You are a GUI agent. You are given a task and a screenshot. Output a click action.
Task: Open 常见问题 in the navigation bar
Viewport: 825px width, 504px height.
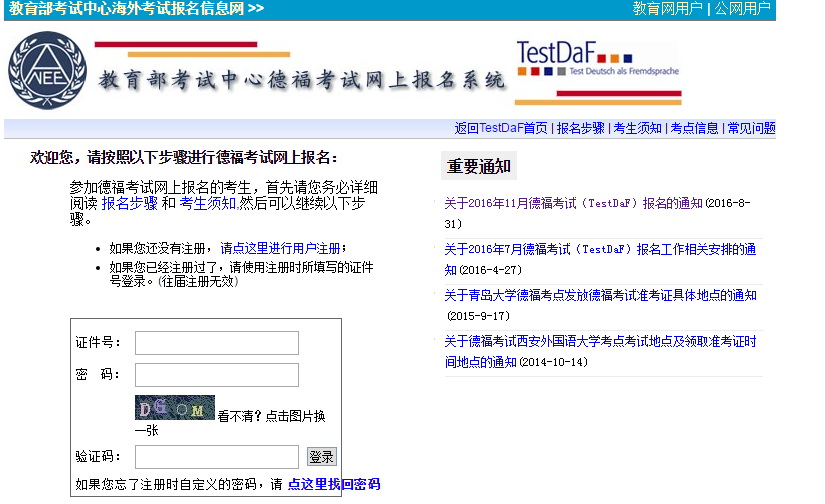(751, 128)
